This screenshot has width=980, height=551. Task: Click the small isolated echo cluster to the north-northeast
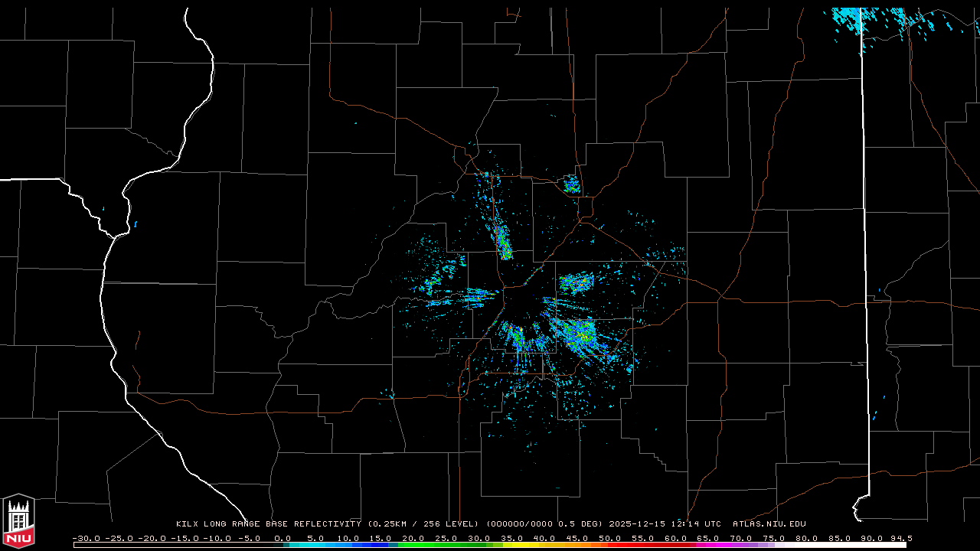(x=572, y=184)
